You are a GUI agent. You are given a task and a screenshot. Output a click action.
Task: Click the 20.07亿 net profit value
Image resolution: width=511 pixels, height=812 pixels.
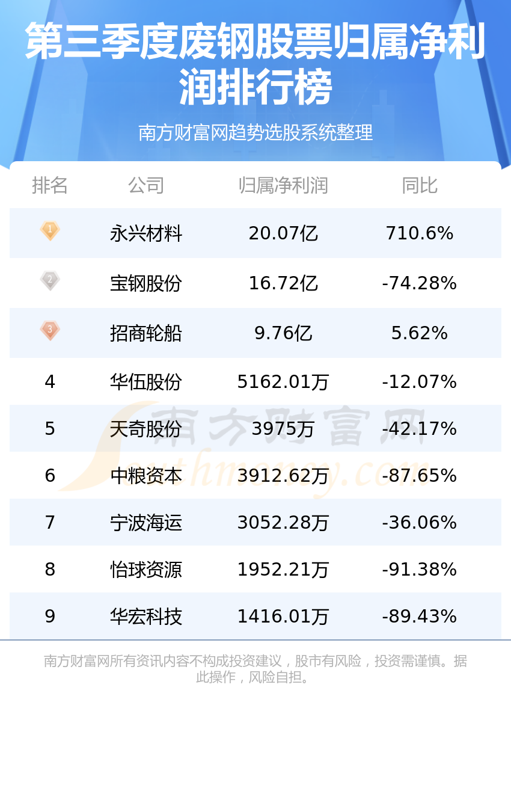283,233
